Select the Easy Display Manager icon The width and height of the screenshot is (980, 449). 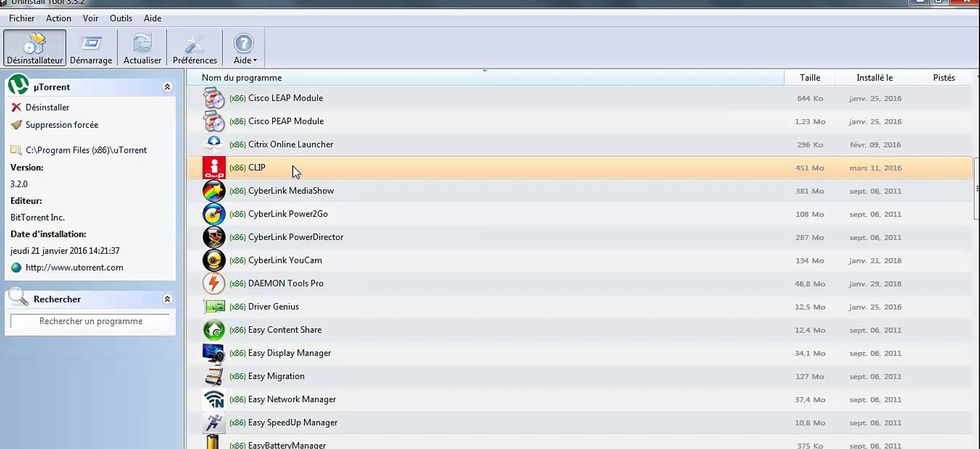[213, 353]
